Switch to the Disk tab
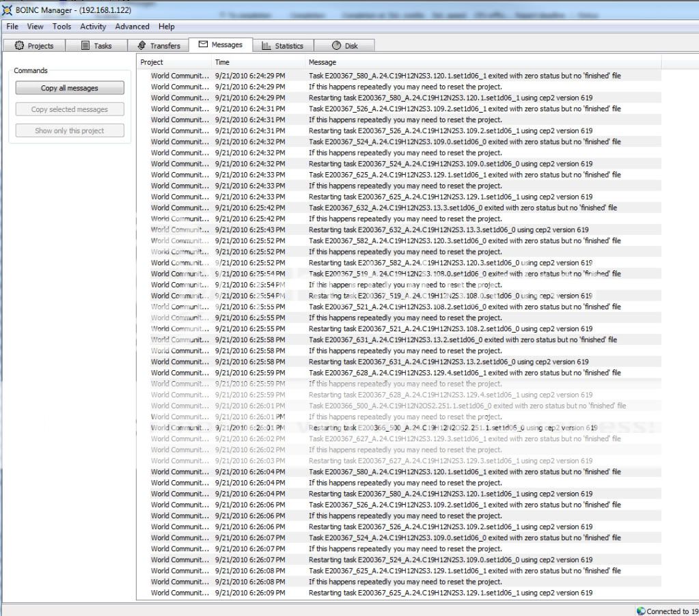Image resolution: width=699 pixels, height=616 pixels. [x=344, y=46]
